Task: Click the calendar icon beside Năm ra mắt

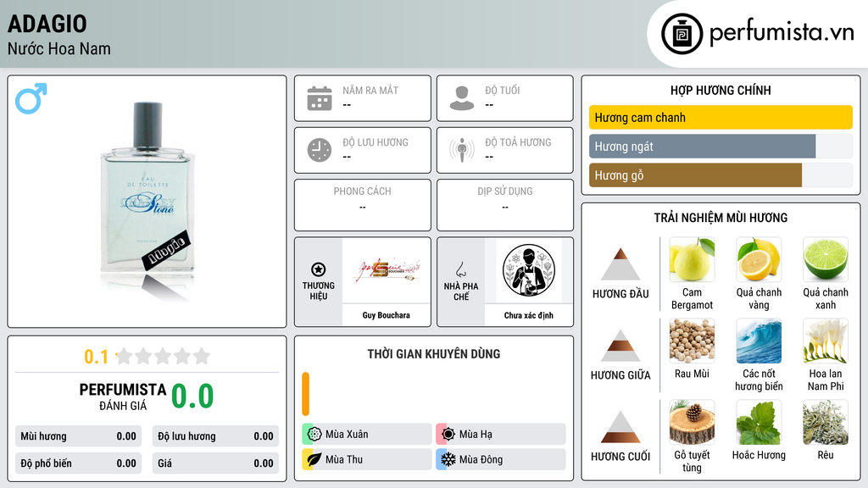Action: click(x=320, y=98)
